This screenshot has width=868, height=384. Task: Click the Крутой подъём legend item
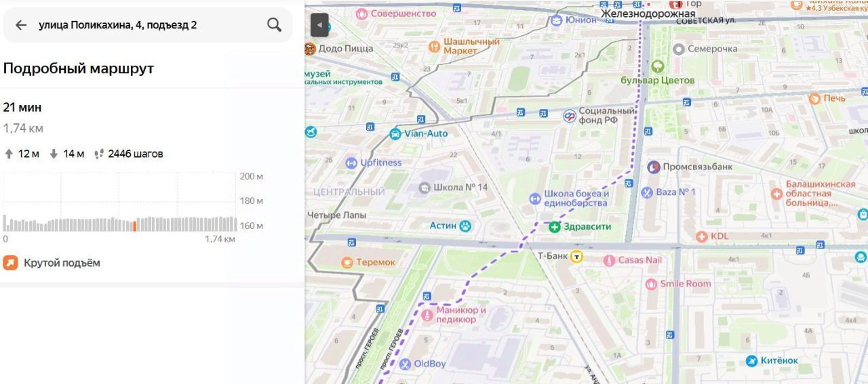coord(52,263)
